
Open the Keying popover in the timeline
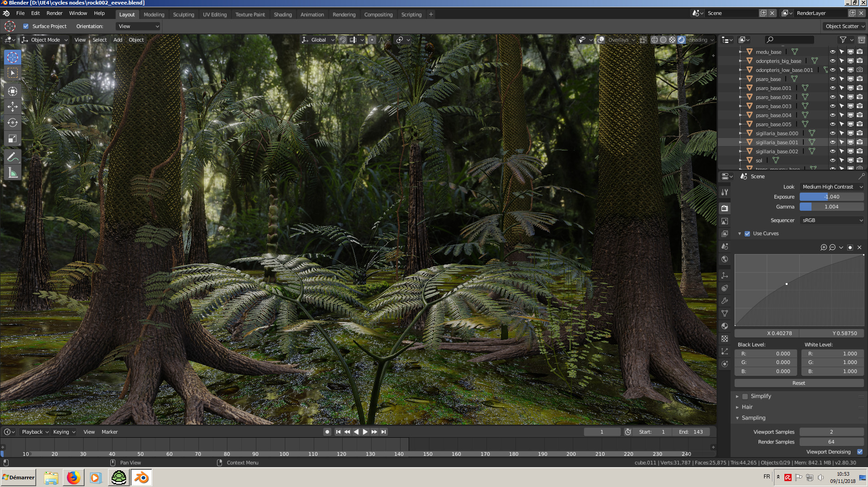click(x=64, y=432)
